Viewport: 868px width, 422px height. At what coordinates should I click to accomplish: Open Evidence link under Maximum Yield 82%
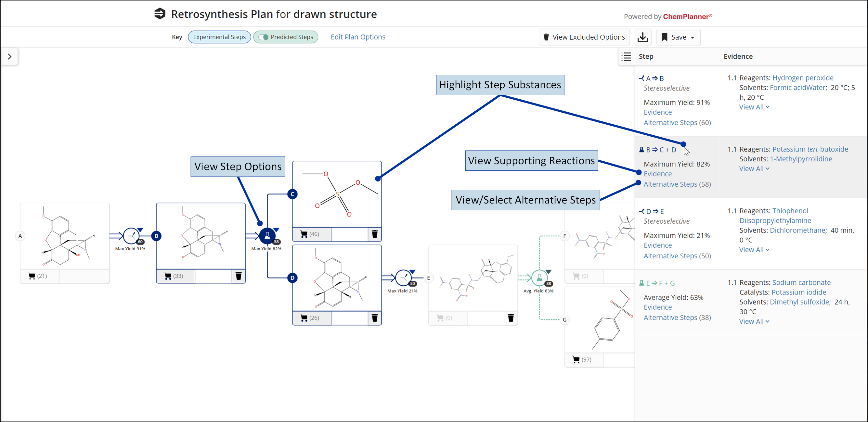tap(657, 174)
